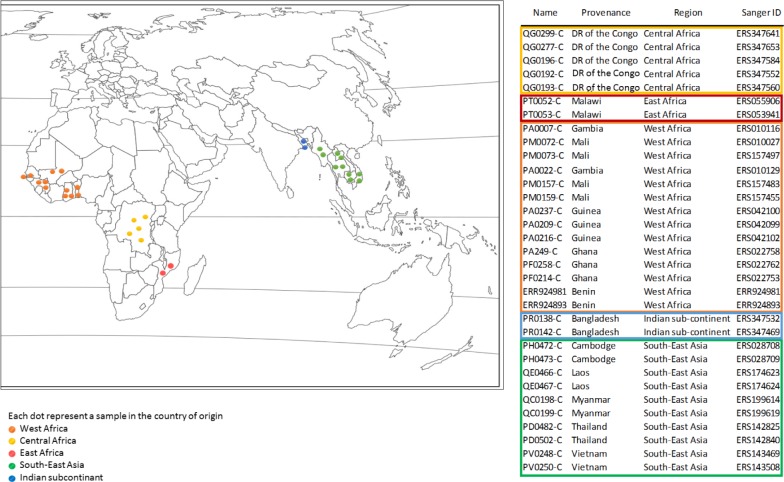
Task: Click sample name QE0466-C
Action: [x=542, y=372]
